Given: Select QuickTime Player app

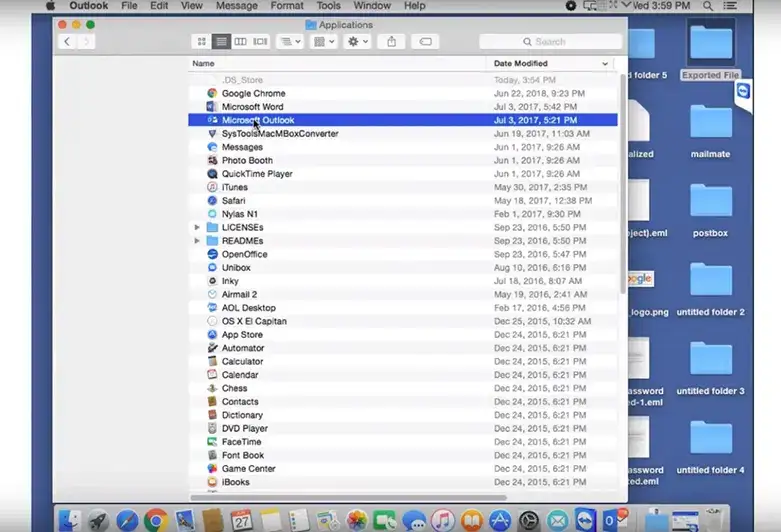Looking at the screenshot, I should pyautogui.click(x=402, y=174).
